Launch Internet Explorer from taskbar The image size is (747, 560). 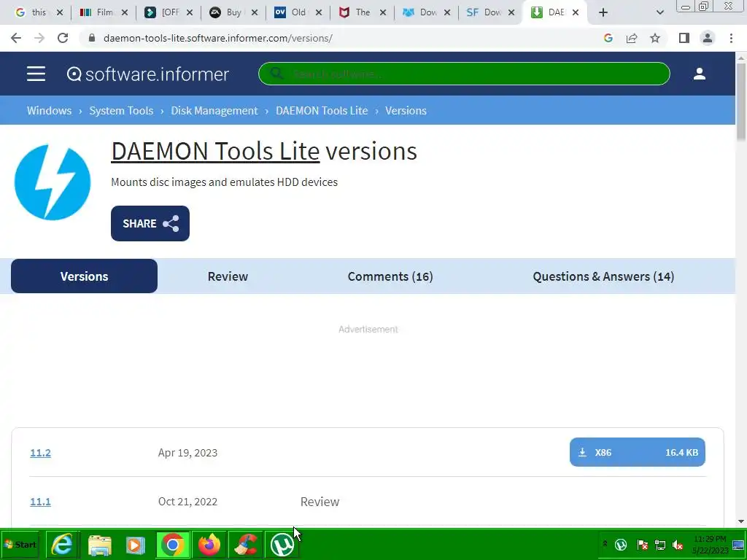click(62, 544)
